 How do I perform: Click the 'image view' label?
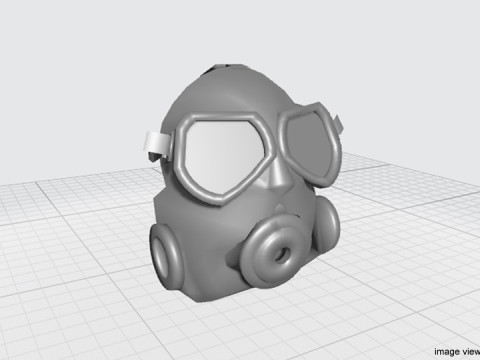click(x=457, y=351)
